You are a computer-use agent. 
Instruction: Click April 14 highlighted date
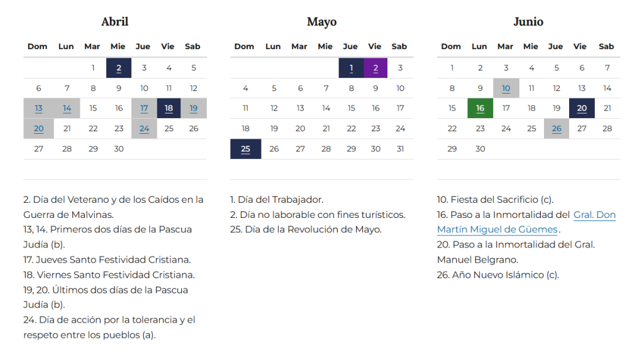point(67,108)
